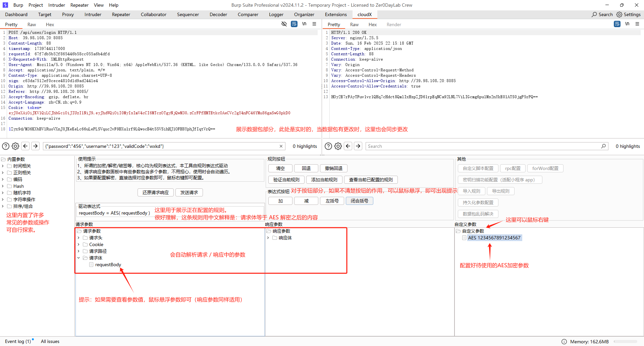Switch to the Repeater tab
This screenshot has height=346, width=644.
pos(121,14)
